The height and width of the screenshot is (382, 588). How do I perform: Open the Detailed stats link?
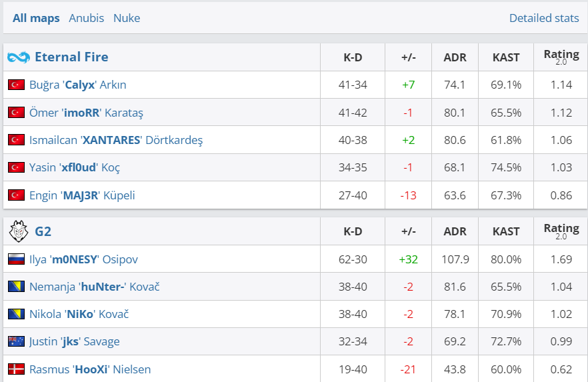544,18
